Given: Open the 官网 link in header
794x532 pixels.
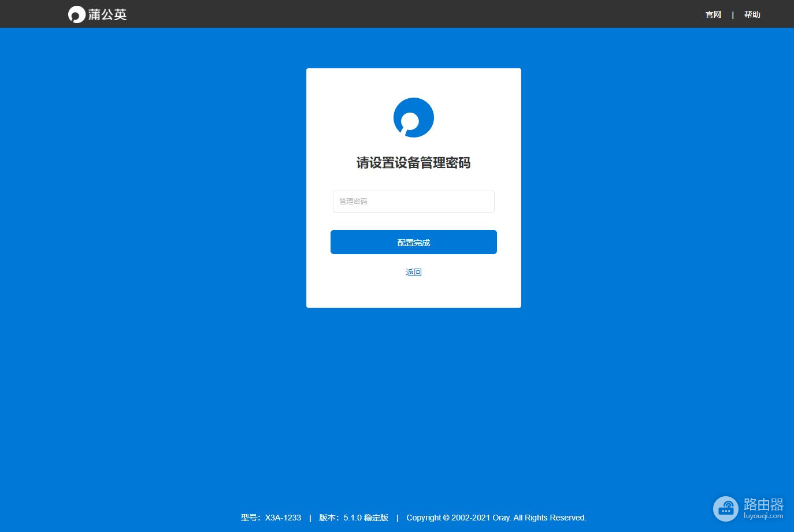Looking at the screenshot, I should 713,14.
